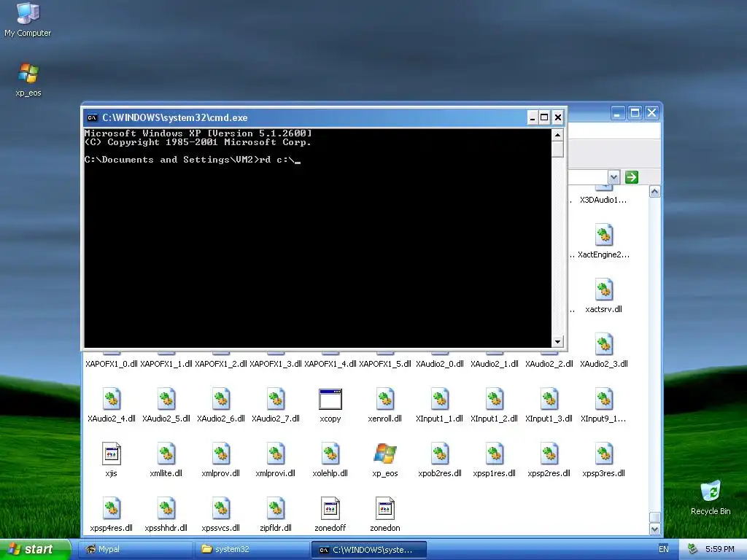
Task: Select xpsp4res.dll file icon
Action: coord(112,508)
